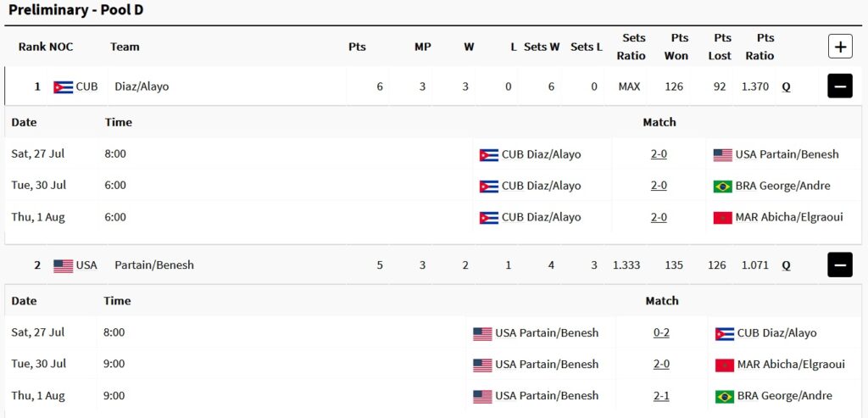This screenshot has width=868, height=418.
Task: Click Brazil flag in USA's 1 Aug match
Action: pos(725,397)
